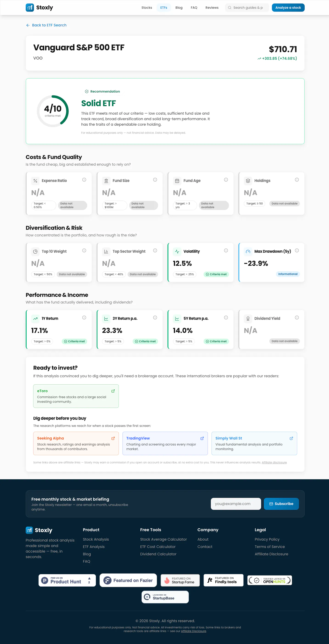The height and width of the screenshot is (644, 329).
Task: Open 5Y Return p.a. info icon
Action: pos(226,318)
